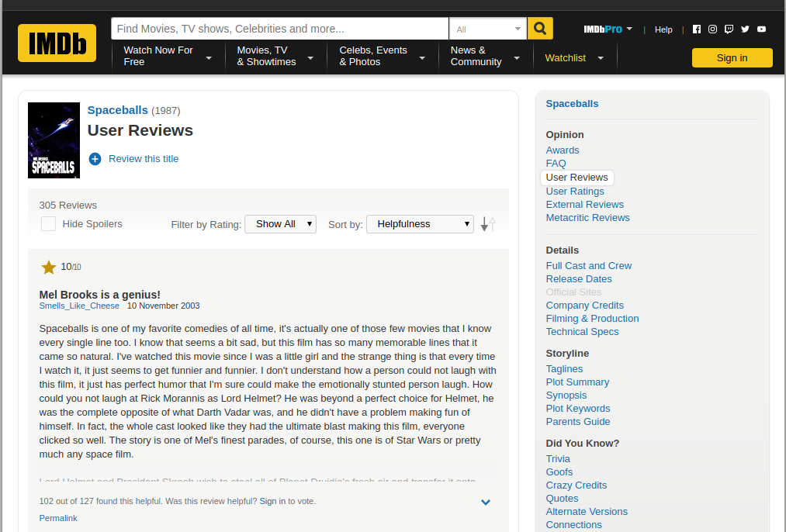Image resolution: width=786 pixels, height=532 pixels.
Task: Open Metacritic Reviews link
Action: [x=587, y=218]
